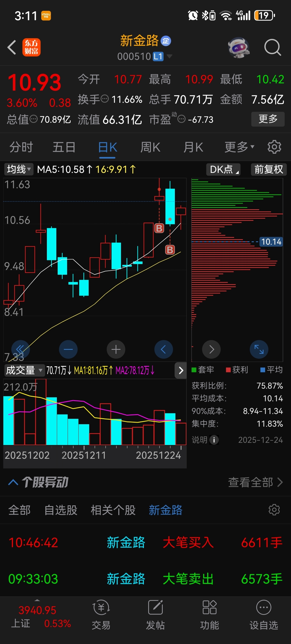This screenshot has width=291, height=644.
Task: Open the 均线 indicator dropdown
Action: click(x=19, y=169)
